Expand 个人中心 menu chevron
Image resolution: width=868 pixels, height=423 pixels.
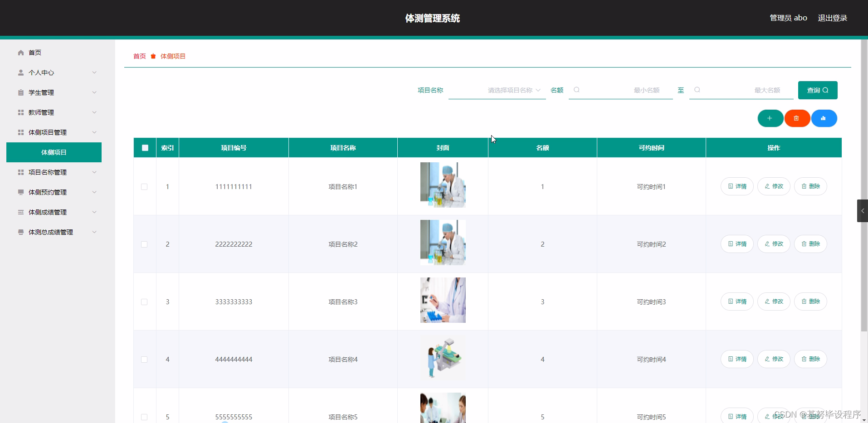pyautogui.click(x=94, y=73)
